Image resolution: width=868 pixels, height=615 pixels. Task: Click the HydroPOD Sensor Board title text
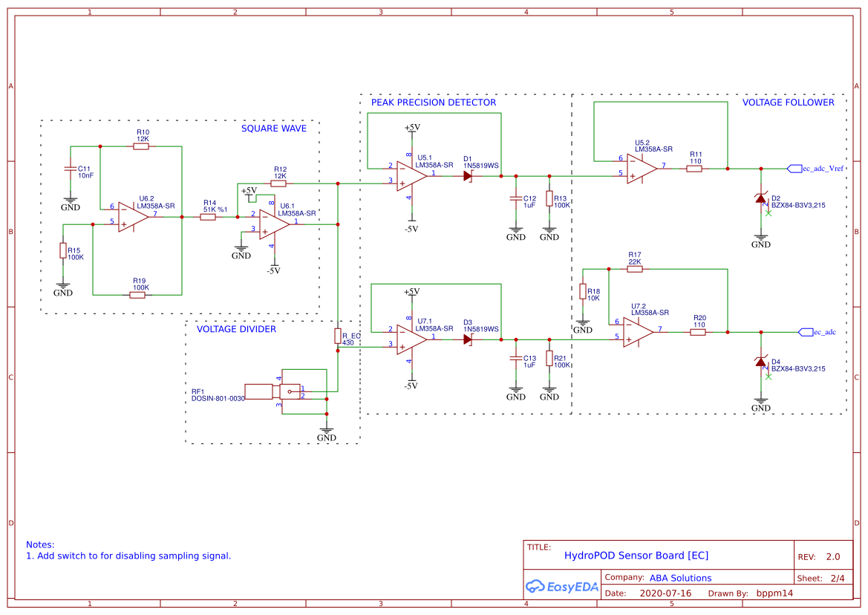(637, 555)
